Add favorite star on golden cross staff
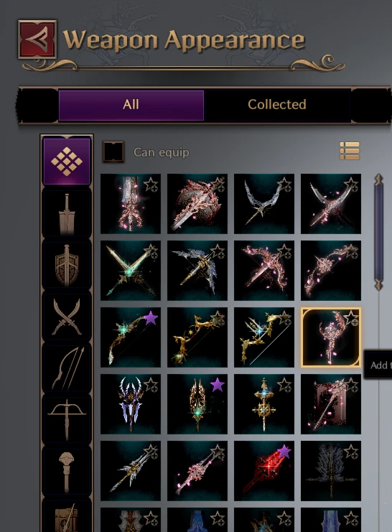This screenshot has height=532, width=392. point(284,386)
